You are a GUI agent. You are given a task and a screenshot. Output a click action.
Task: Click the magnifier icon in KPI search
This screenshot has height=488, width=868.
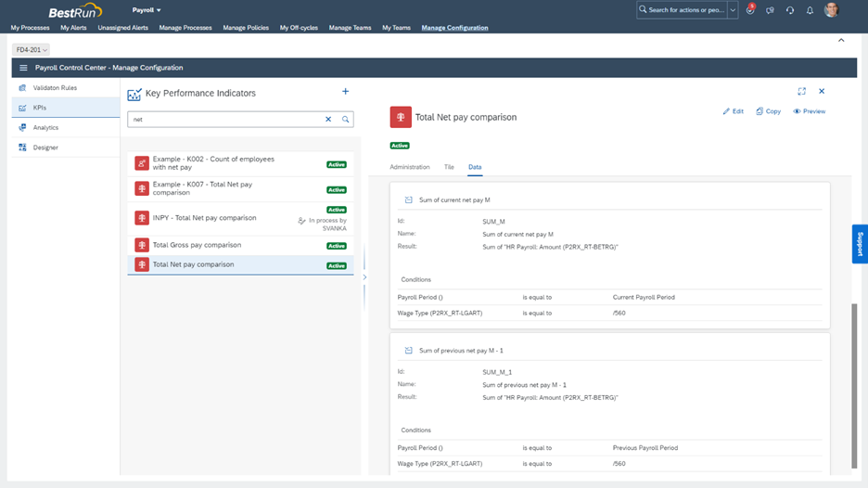coord(345,120)
